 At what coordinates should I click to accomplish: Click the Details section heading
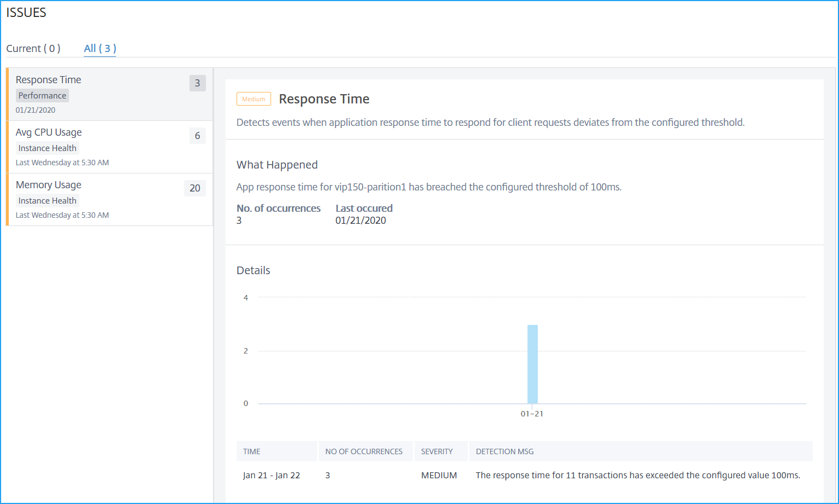click(254, 270)
